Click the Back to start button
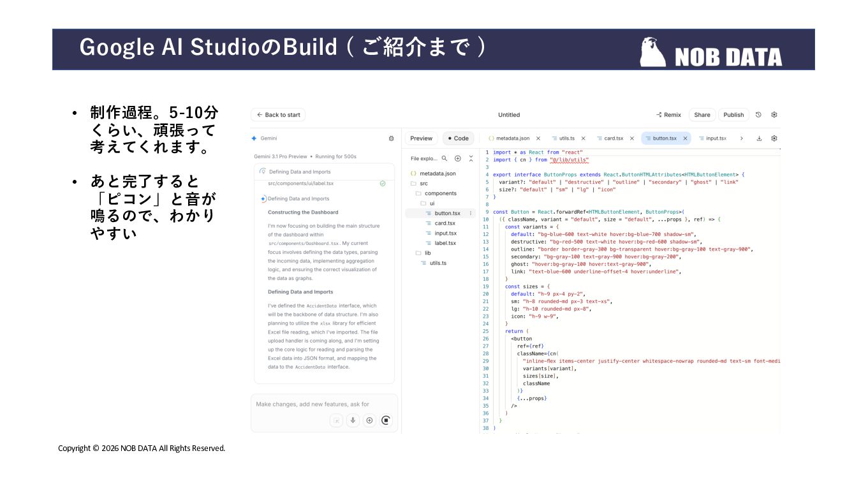Image resolution: width=868 pixels, height=488 pixels. [278, 115]
